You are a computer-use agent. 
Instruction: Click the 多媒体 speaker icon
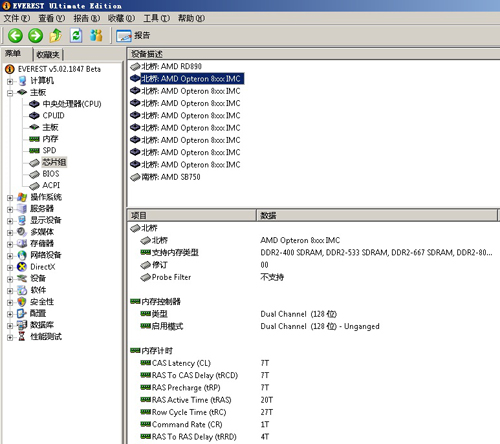[x=22, y=232]
